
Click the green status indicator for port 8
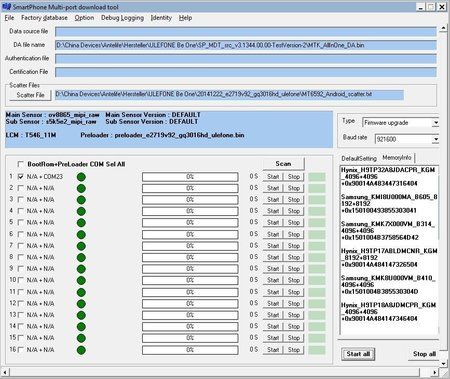[81, 258]
